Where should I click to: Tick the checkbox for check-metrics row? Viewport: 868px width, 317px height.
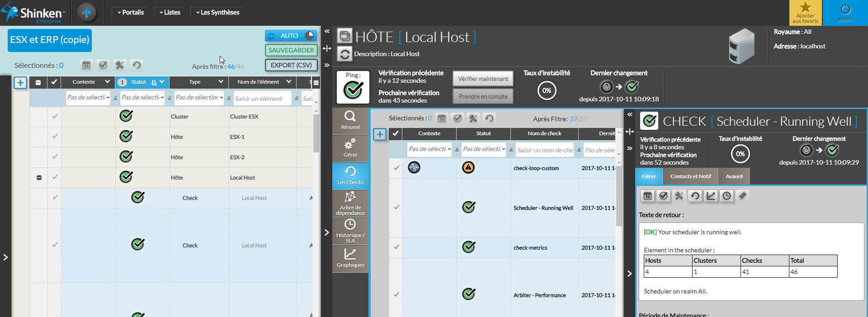396,247
